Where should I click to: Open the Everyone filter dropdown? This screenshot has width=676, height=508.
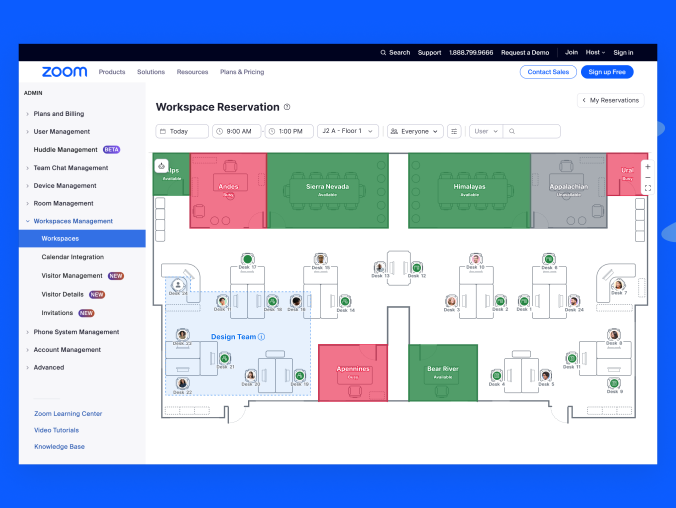pos(414,131)
